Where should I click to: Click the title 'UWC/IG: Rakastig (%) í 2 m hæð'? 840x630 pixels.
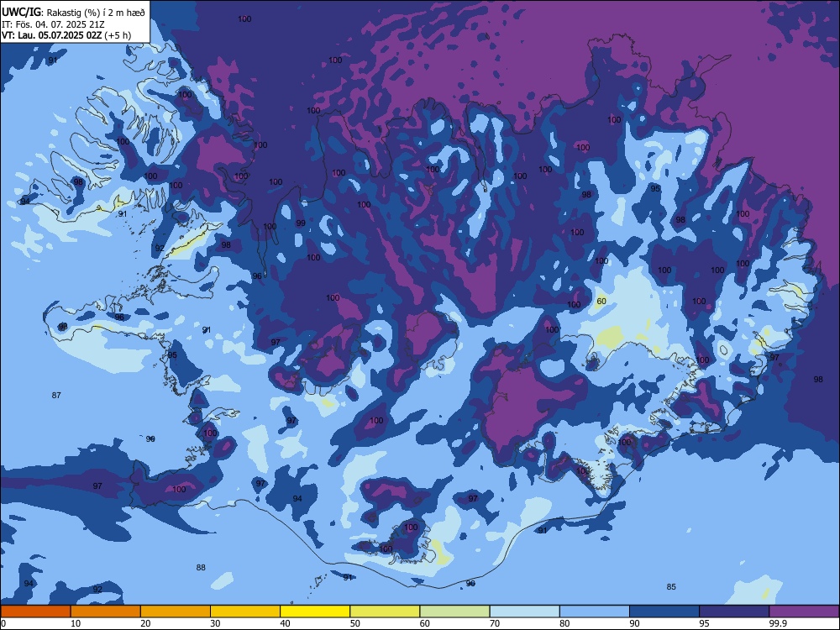click(x=73, y=13)
